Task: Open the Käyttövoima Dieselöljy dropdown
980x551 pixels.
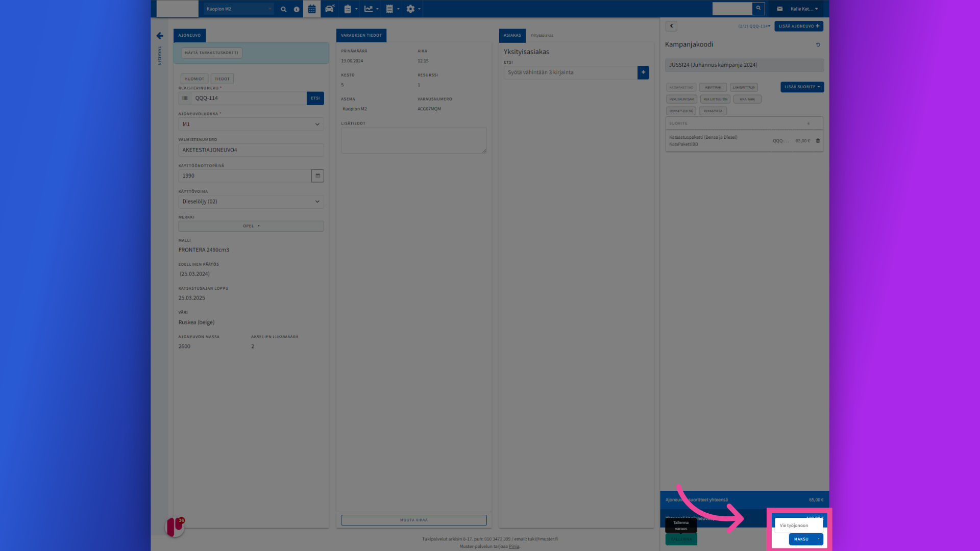Action: point(251,202)
